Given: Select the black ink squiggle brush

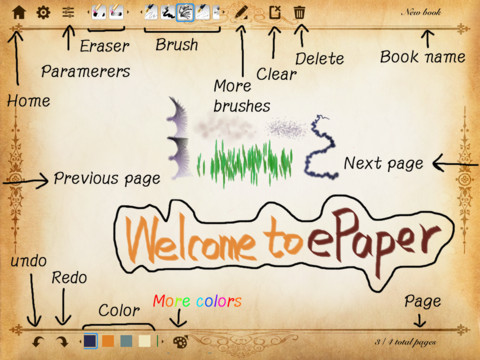Looking at the screenshot, I should click(168, 13).
